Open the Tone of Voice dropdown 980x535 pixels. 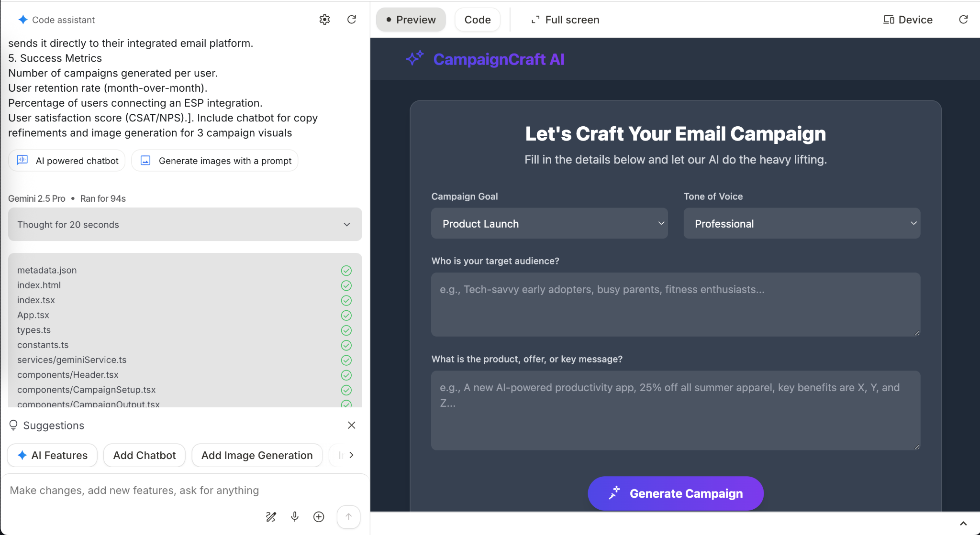[802, 223]
